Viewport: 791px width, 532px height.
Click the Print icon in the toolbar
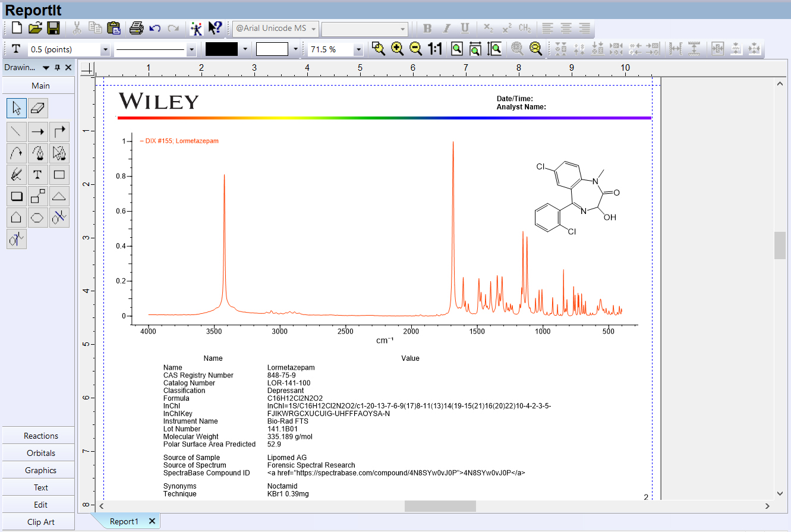tap(137, 28)
